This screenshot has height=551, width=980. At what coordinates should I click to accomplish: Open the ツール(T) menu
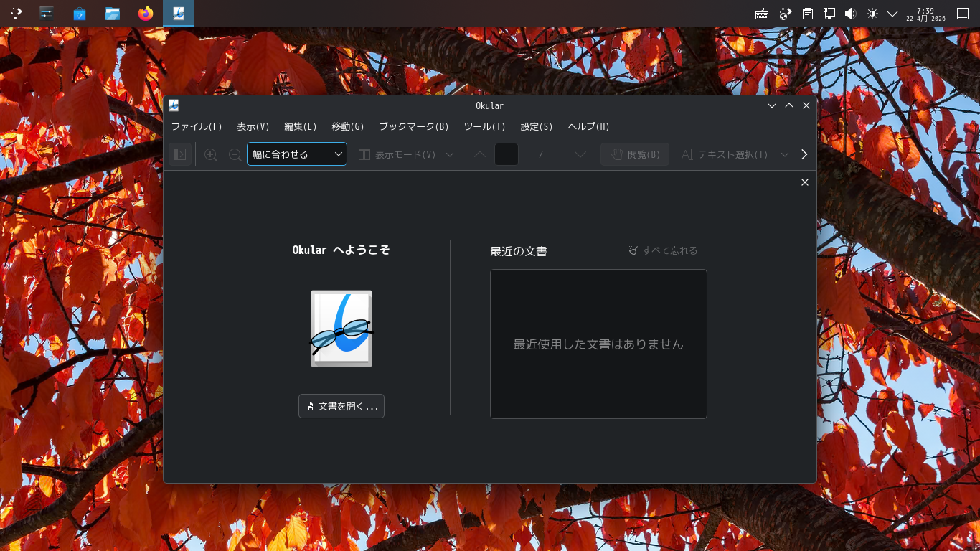tap(485, 126)
